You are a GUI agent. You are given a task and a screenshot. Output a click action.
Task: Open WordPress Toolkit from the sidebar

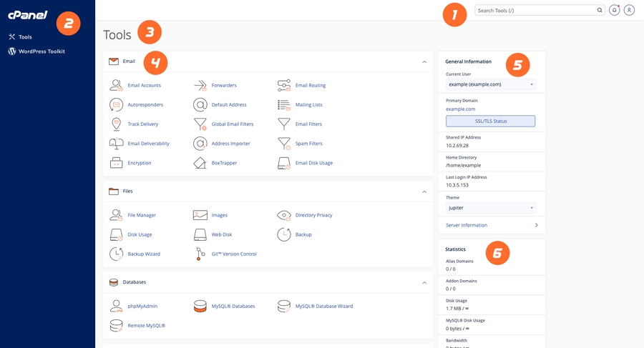[x=42, y=51]
